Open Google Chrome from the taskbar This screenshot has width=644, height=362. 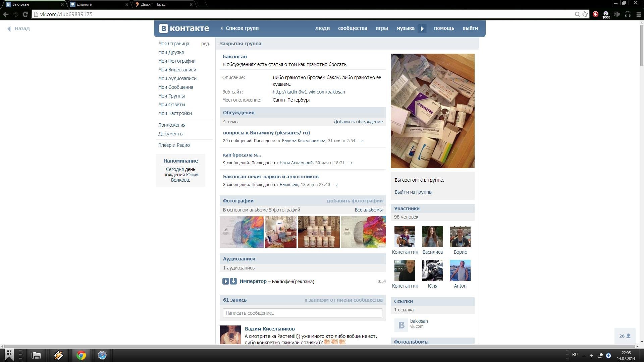pyautogui.click(x=81, y=355)
